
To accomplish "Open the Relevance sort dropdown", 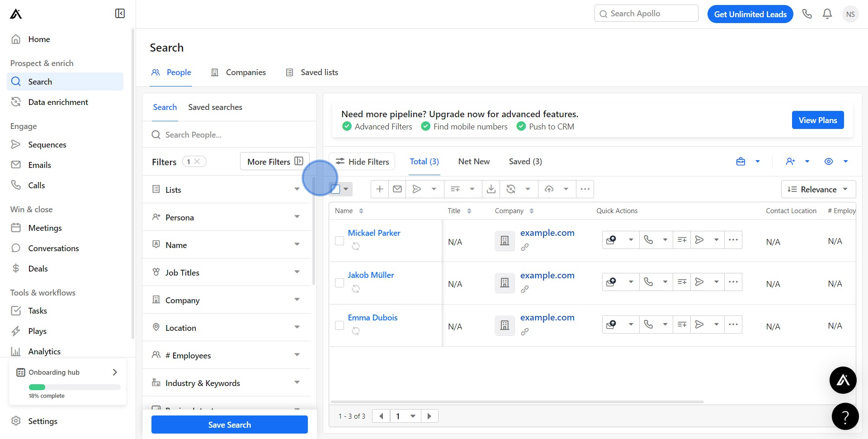I will (x=818, y=189).
